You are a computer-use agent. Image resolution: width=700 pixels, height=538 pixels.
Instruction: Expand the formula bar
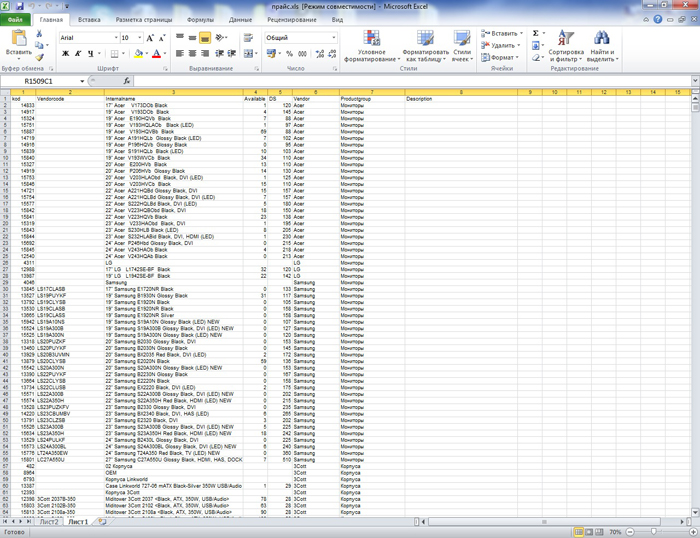tap(695, 81)
